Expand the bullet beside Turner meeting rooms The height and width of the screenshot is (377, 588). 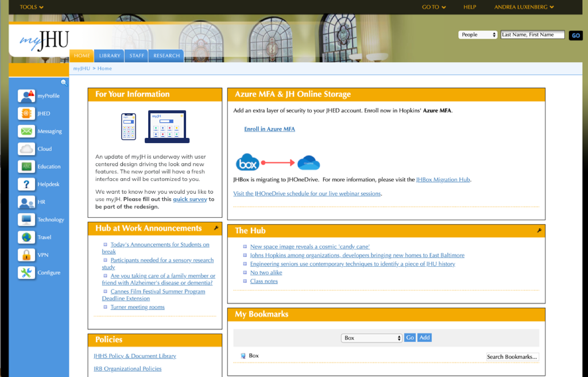point(105,307)
